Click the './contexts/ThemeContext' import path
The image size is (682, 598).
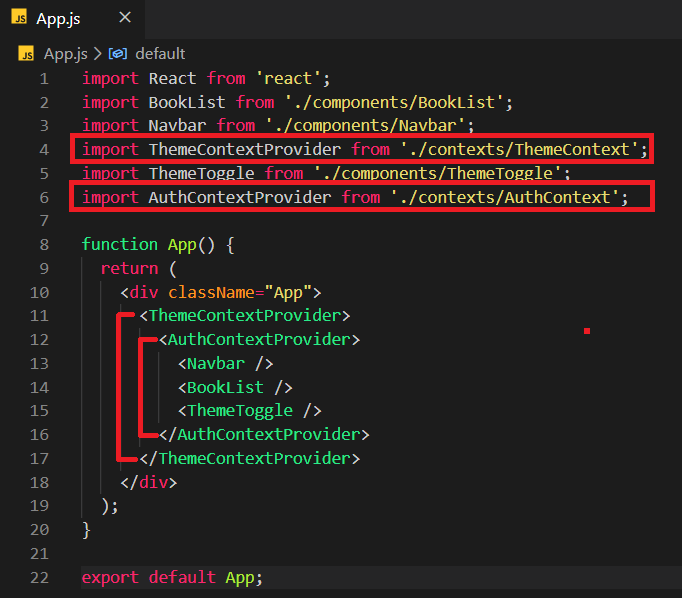click(520, 150)
